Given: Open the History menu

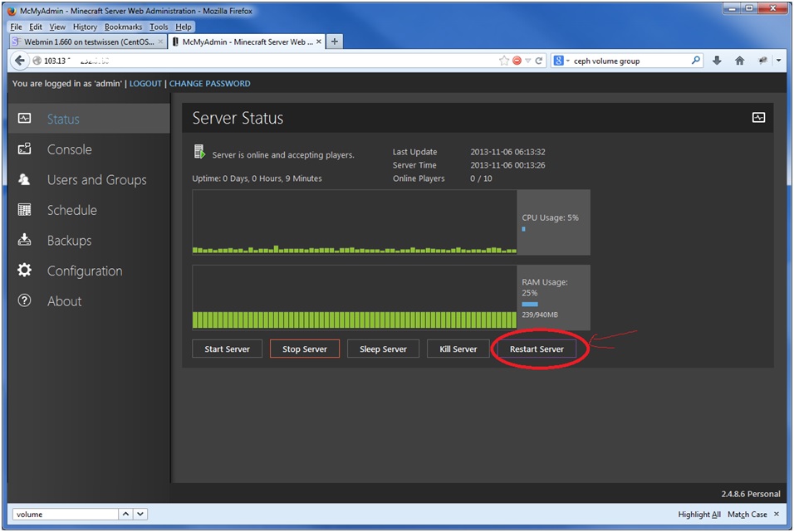Looking at the screenshot, I should point(85,27).
